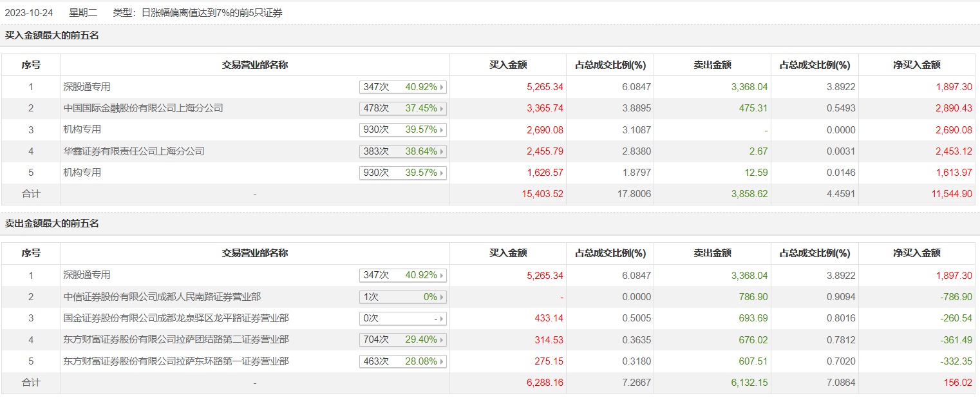Expand the 478次 37.45% stats box
The height and width of the screenshot is (400, 980).
pos(402,108)
